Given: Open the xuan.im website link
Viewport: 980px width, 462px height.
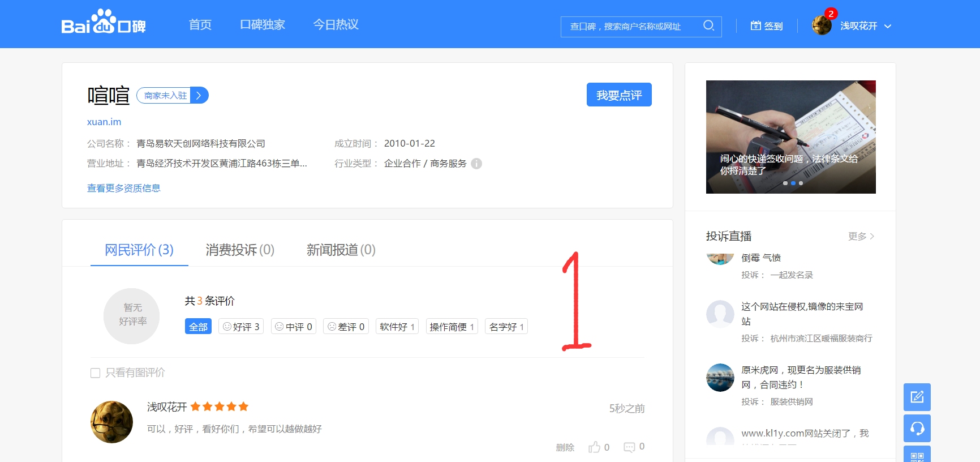Looking at the screenshot, I should click(104, 122).
